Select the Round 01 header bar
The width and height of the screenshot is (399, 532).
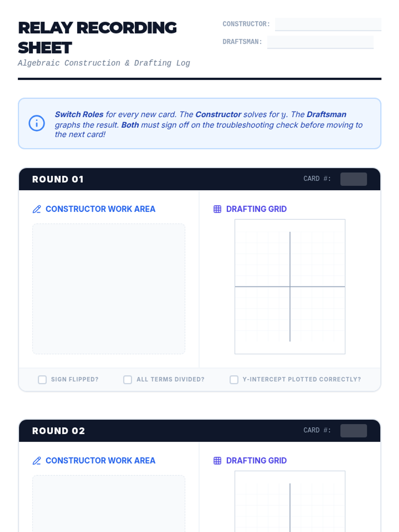199,179
